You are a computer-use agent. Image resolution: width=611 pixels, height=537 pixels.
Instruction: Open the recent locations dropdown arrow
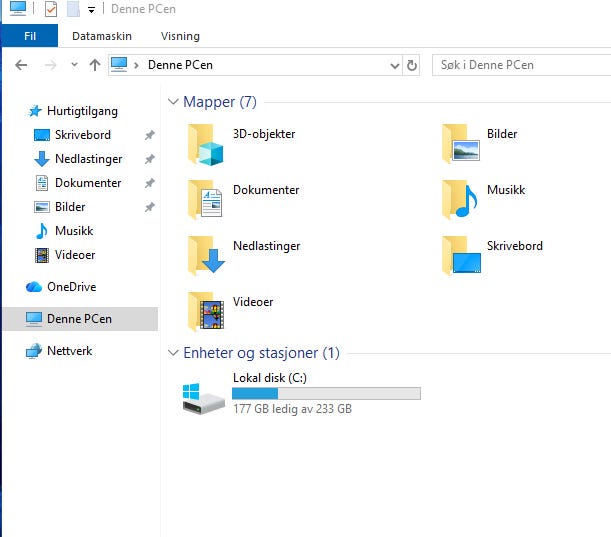click(x=74, y=65)
